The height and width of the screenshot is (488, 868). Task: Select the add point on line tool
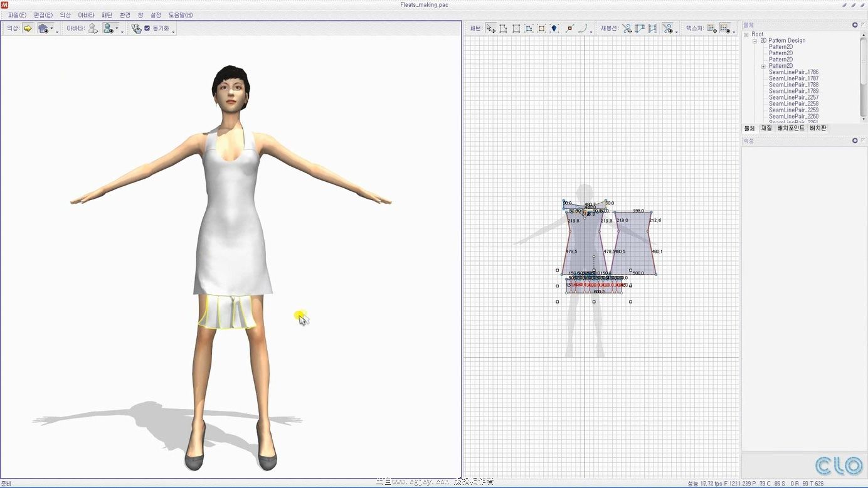tap(570, 28)
